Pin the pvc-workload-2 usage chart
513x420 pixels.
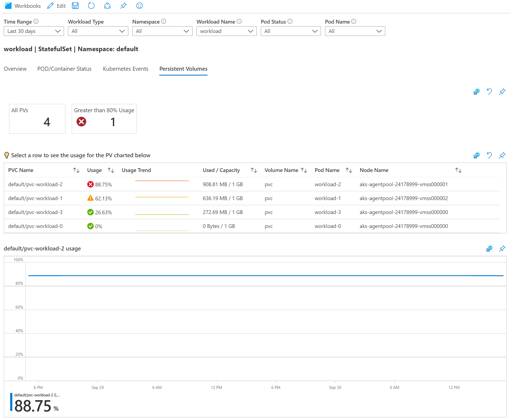502,249
